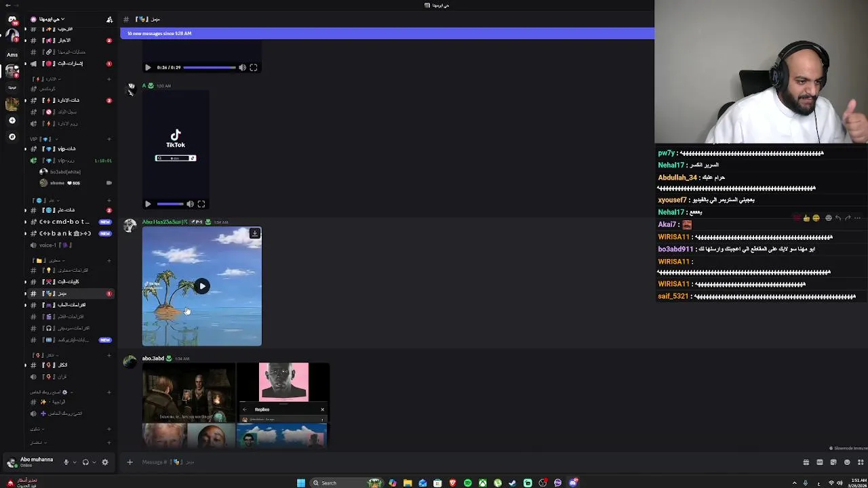Toggle headphone deafen in user panel
Screen dimensions: 868x488
click(85, 462)
